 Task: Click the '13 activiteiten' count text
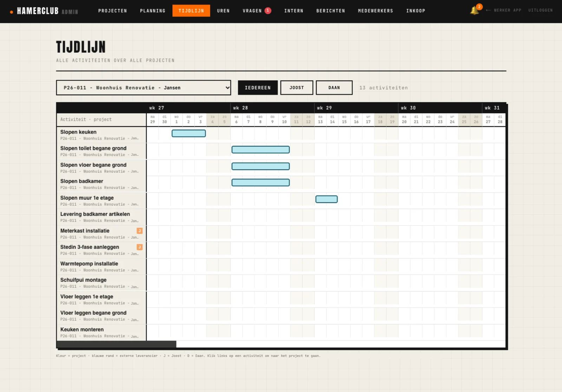[384, 88]
